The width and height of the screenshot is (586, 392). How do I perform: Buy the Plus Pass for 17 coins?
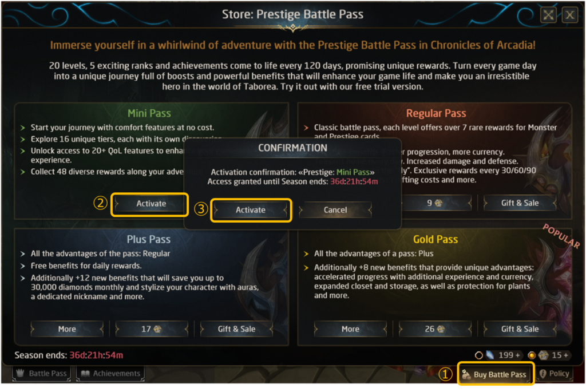(x=151, y=329)
